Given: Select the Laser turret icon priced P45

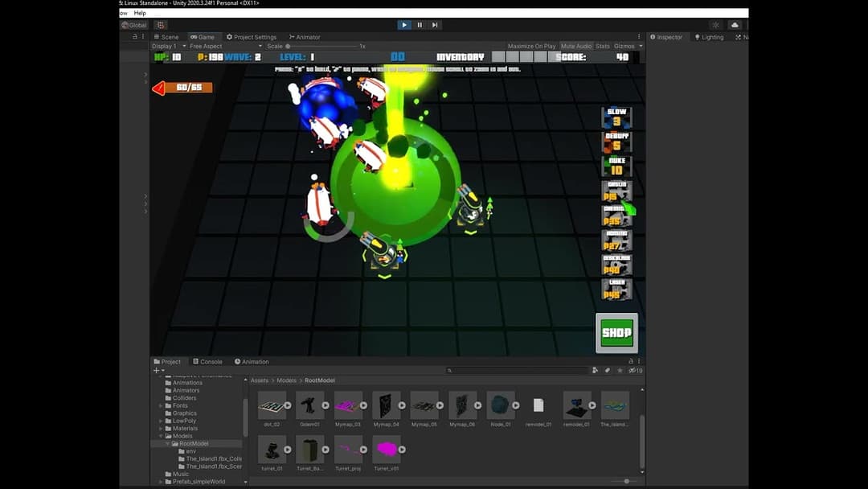Looking at the screenshot, I should [616, 290].
